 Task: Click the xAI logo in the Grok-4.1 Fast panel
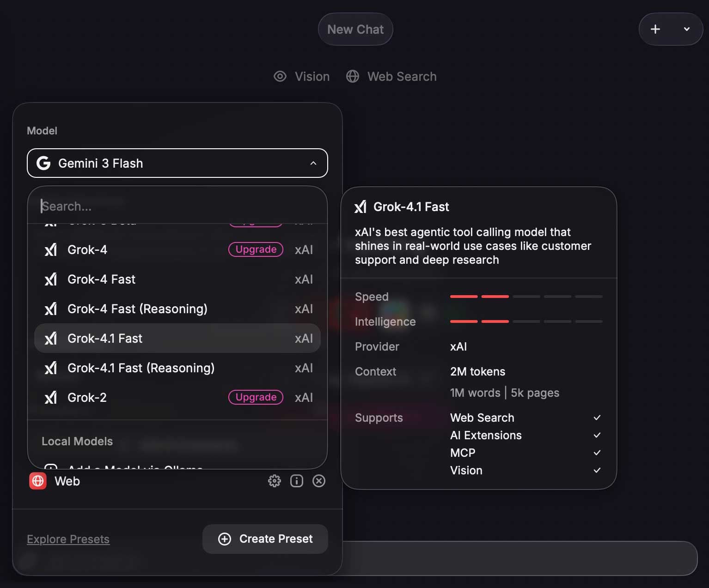[x=361, y=206]
